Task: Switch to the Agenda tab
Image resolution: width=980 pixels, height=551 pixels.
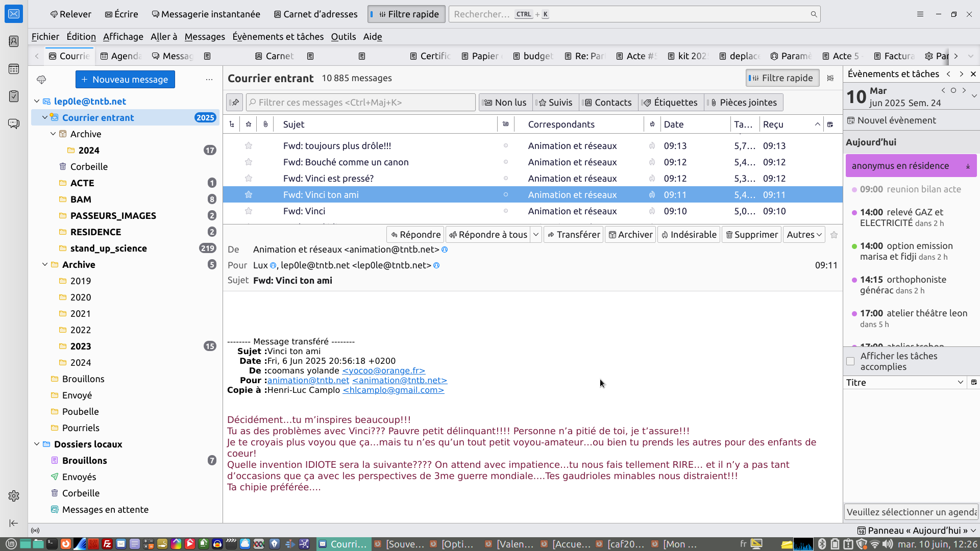Action: coord(121,56)
